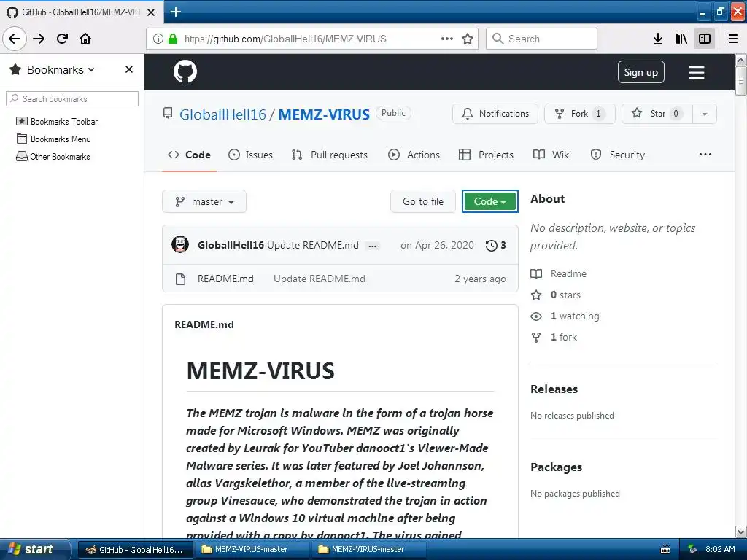Viewport: 747px width, 560px height.
Task: Open the green Code dropdown
Action: click(x=489, y=201)
